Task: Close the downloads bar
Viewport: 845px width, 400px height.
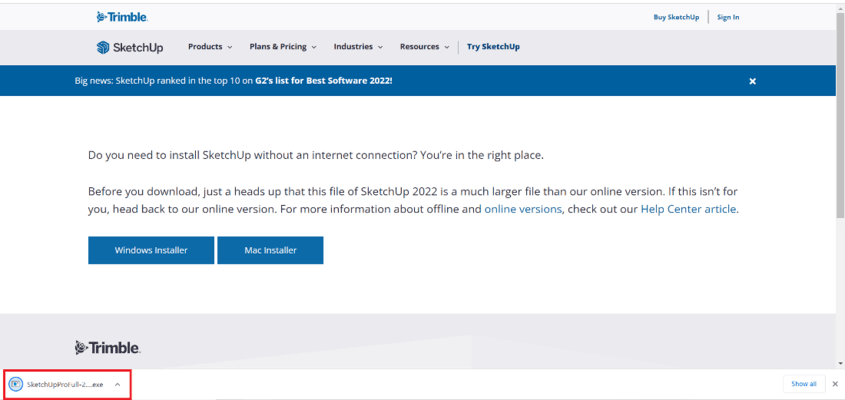Action: [x=835, y=384]
